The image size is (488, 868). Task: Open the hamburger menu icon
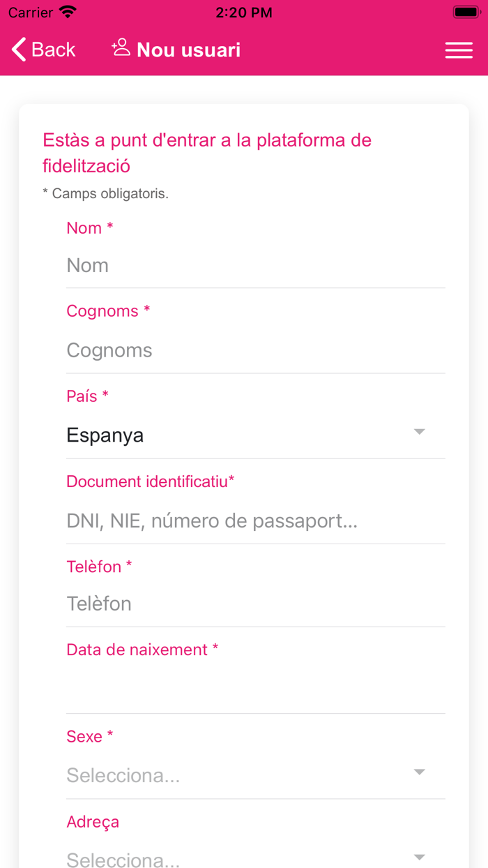tap(459, 50)
